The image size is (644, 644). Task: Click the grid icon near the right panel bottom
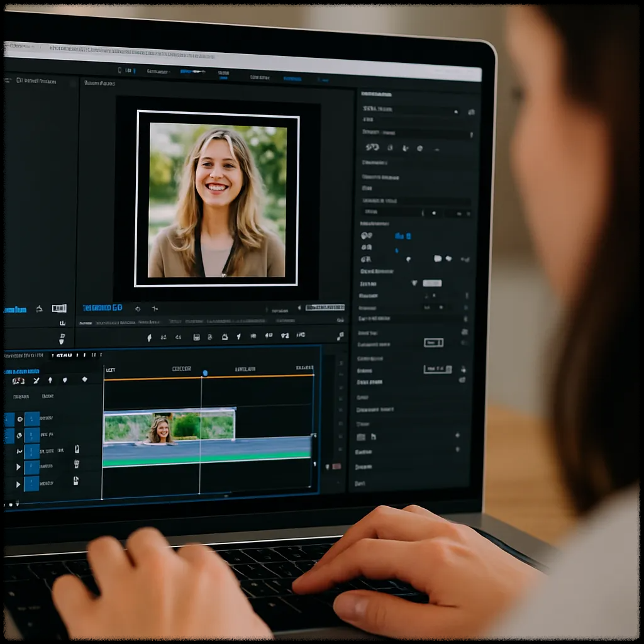(360, 437)
